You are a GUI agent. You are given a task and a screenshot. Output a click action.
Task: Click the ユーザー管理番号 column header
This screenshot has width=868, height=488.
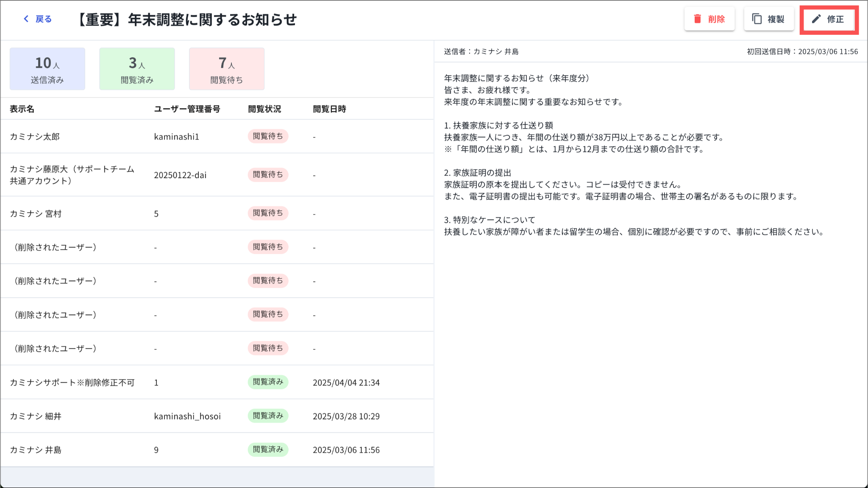pos(187,109)
